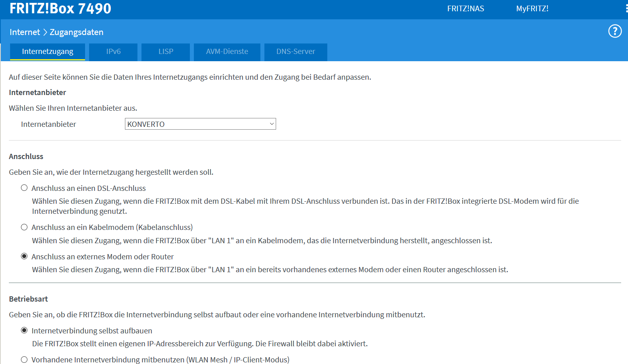Click the Betriebsart section heading

(29, 299)
